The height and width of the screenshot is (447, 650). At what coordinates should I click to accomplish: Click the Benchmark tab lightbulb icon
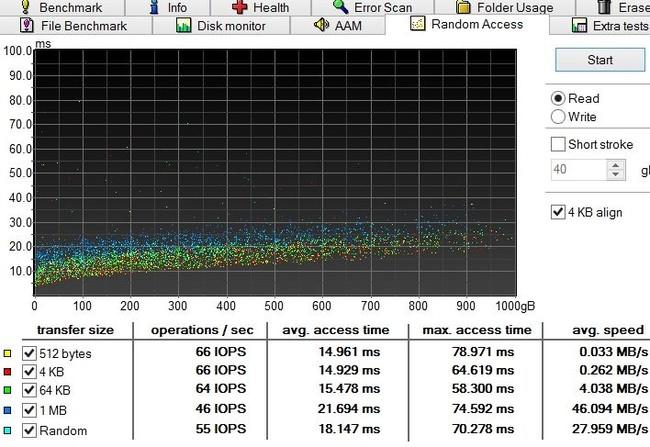[x=25, y=7]
